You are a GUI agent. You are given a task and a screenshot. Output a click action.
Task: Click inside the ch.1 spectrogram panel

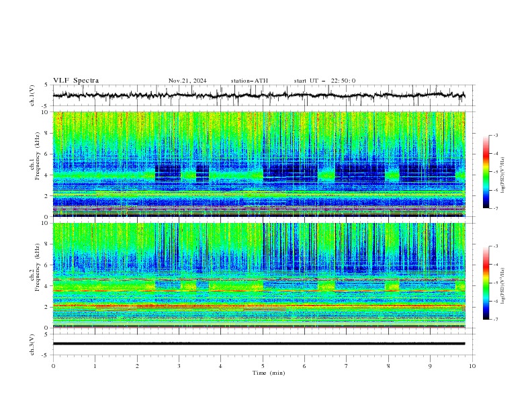pyautogui.click(x=259, y=164)
